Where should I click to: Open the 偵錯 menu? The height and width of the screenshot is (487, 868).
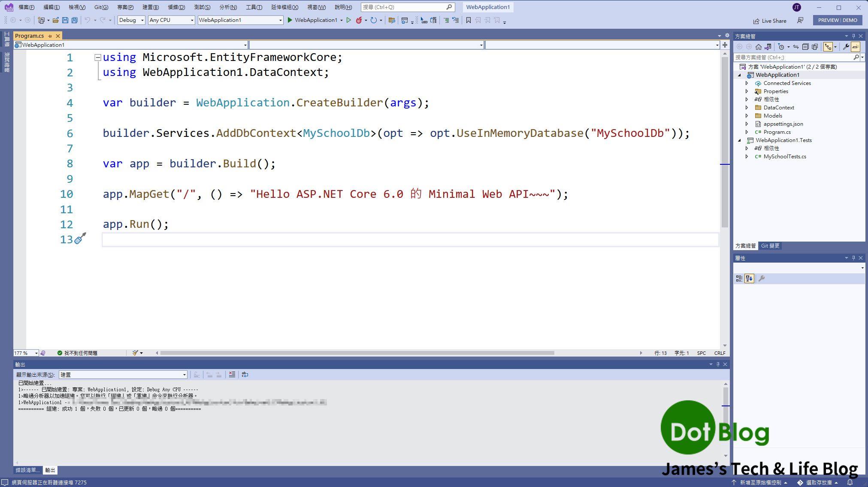tap(177, 7)
